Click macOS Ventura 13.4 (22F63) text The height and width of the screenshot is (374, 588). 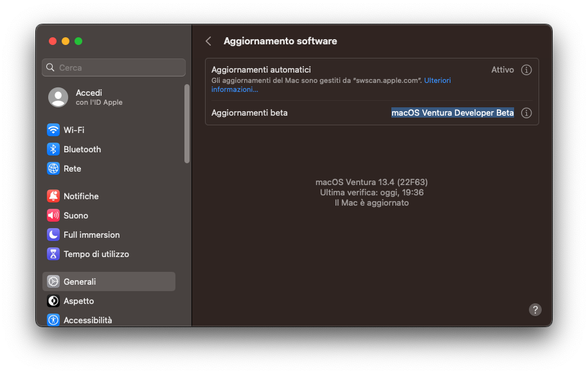[371, 183]
